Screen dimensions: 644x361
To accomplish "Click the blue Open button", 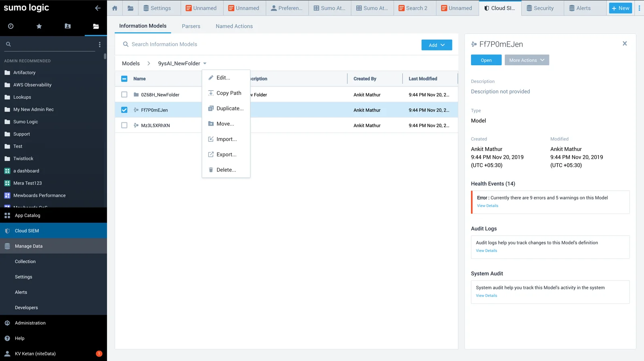I will click(x=486, y=60).
